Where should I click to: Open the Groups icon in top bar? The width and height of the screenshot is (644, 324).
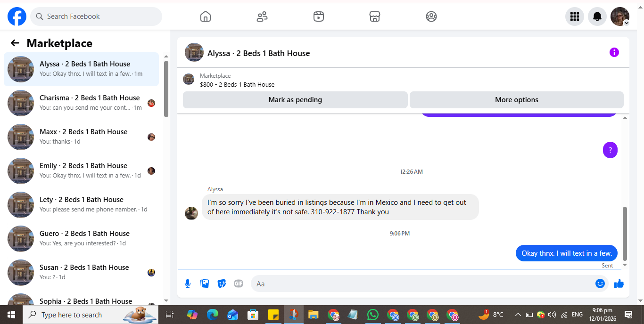coord(431,16)
